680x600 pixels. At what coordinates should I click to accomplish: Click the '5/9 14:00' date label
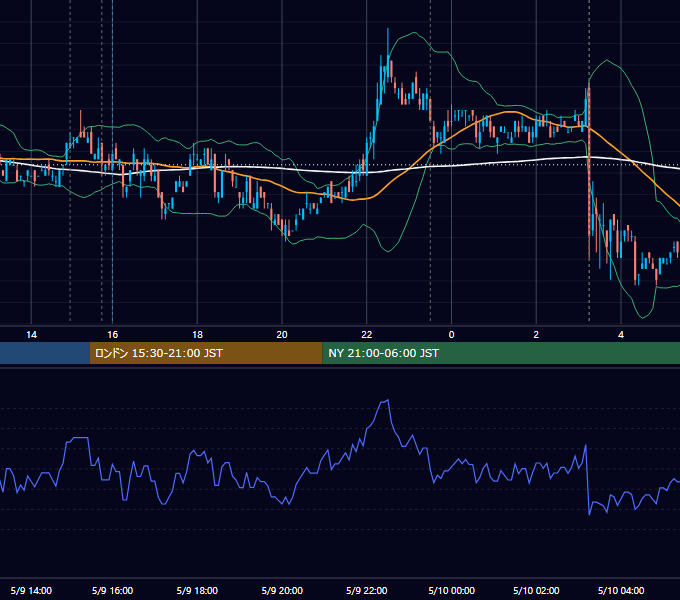[31, 590]
